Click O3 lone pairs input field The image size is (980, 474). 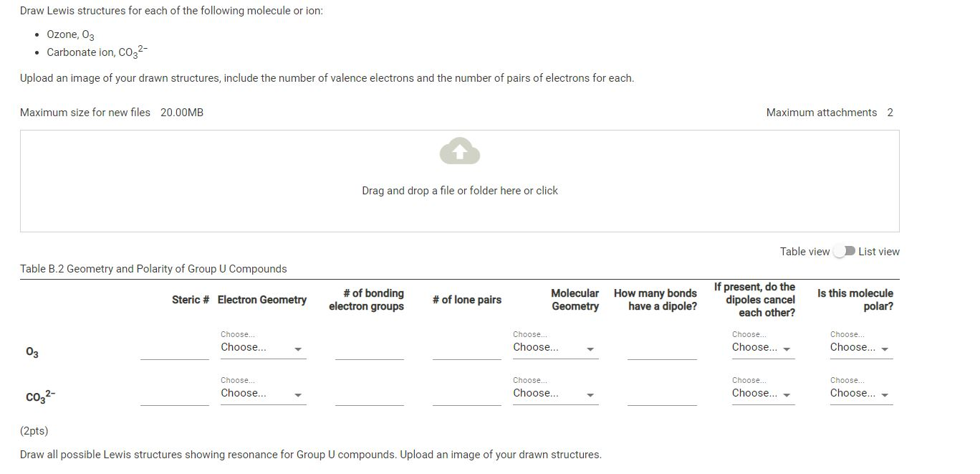click(x=467, y=351)
